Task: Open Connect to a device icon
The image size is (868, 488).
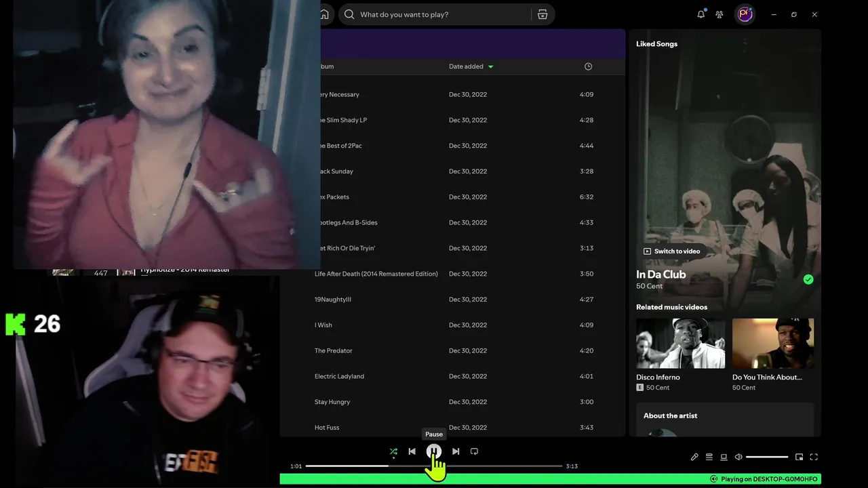Action: tap(724, 457)
